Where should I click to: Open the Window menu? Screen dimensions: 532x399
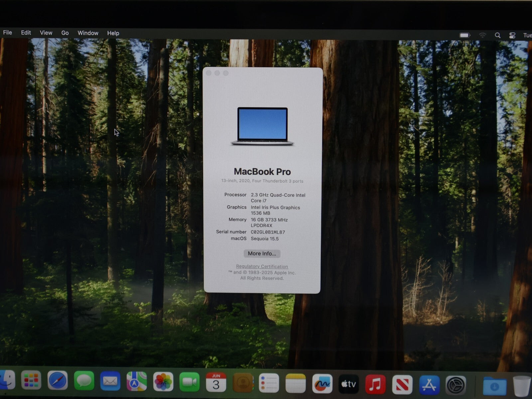[x=88, y=33]
